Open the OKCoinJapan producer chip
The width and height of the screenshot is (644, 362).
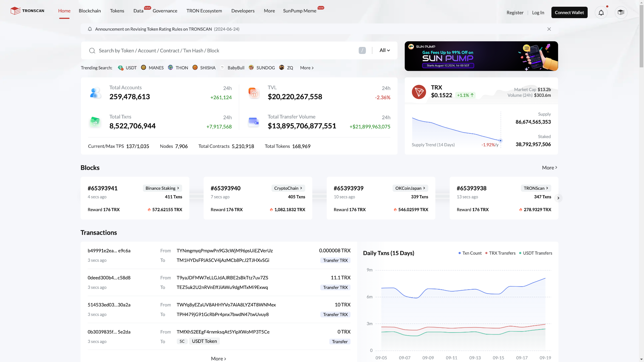pos(410,188)
